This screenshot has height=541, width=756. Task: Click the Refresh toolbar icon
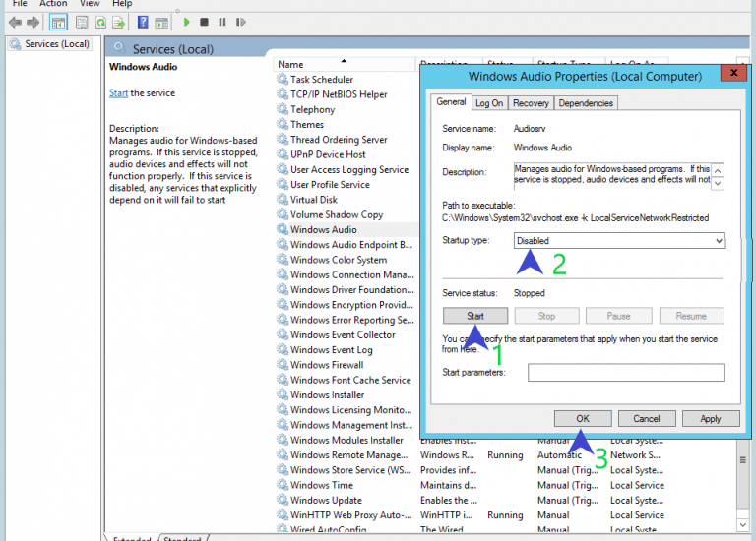[100, 23]
